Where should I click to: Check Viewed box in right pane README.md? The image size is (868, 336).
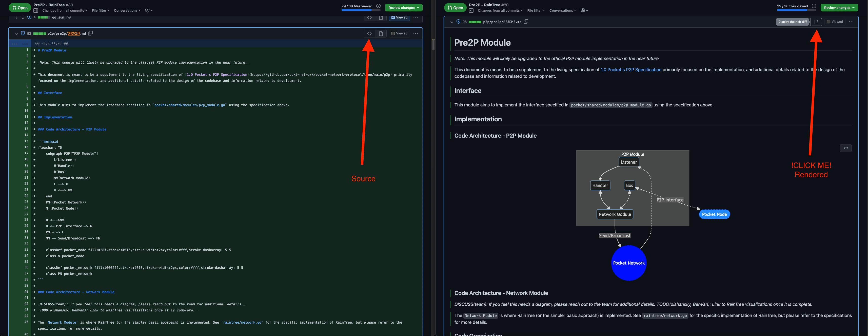tap(828, 22)
